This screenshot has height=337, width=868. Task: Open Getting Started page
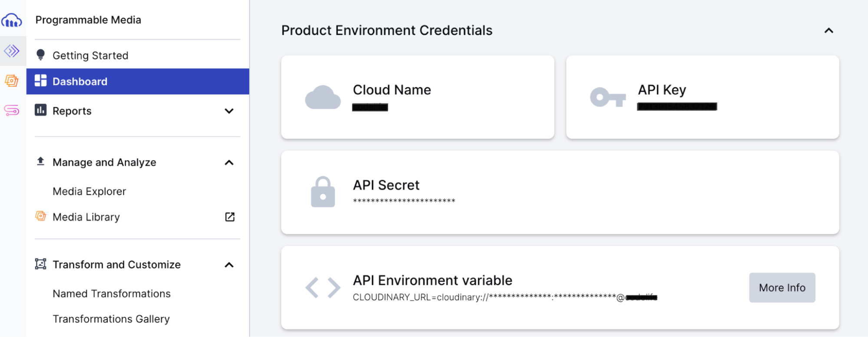pos(138,56)
